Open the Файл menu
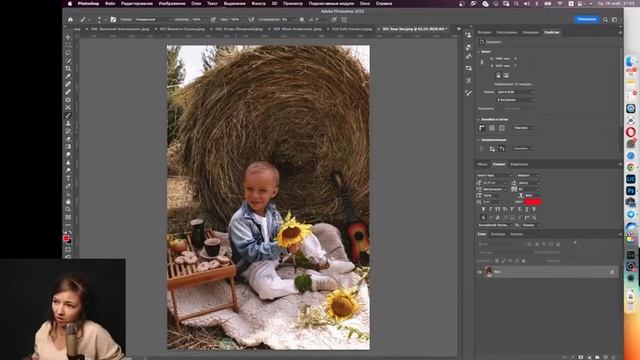Image resolution: width=640 pixels, height=360 pixels. tap(110, 4)
